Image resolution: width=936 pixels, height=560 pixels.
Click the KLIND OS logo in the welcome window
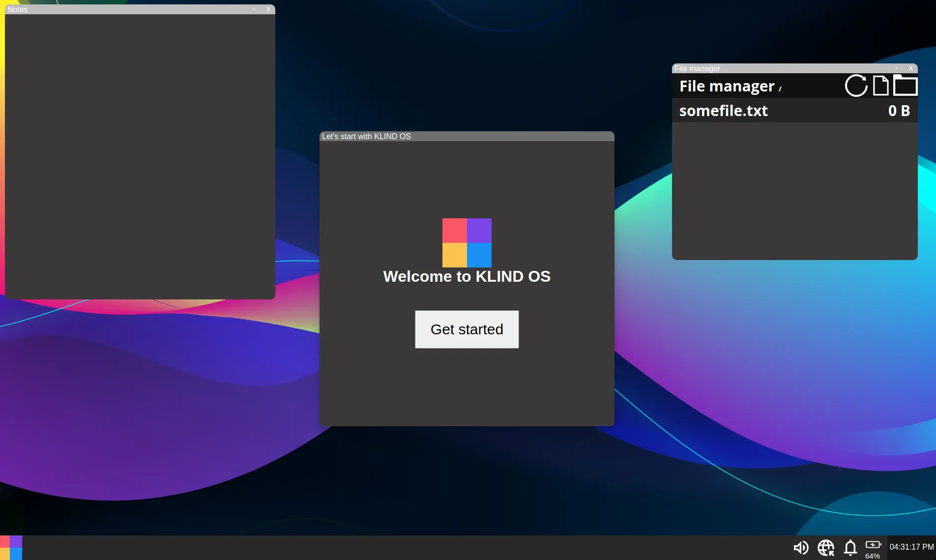tap(467, 243)
